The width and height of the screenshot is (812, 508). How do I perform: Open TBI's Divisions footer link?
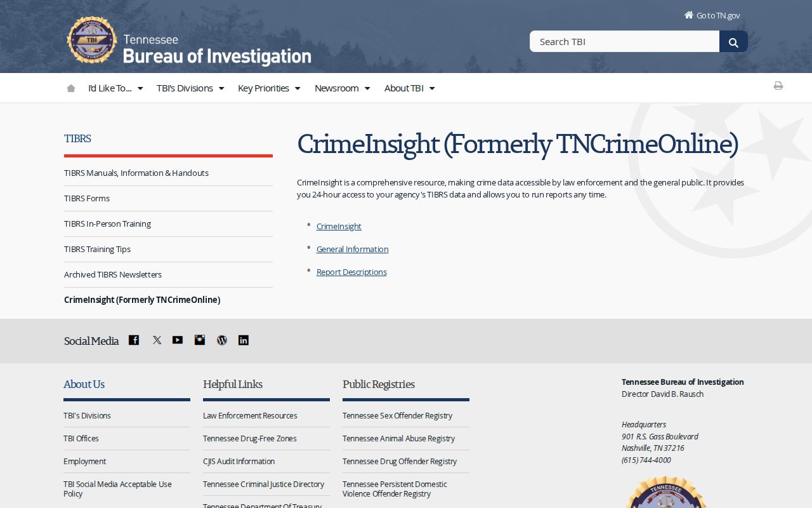point(87,415)
